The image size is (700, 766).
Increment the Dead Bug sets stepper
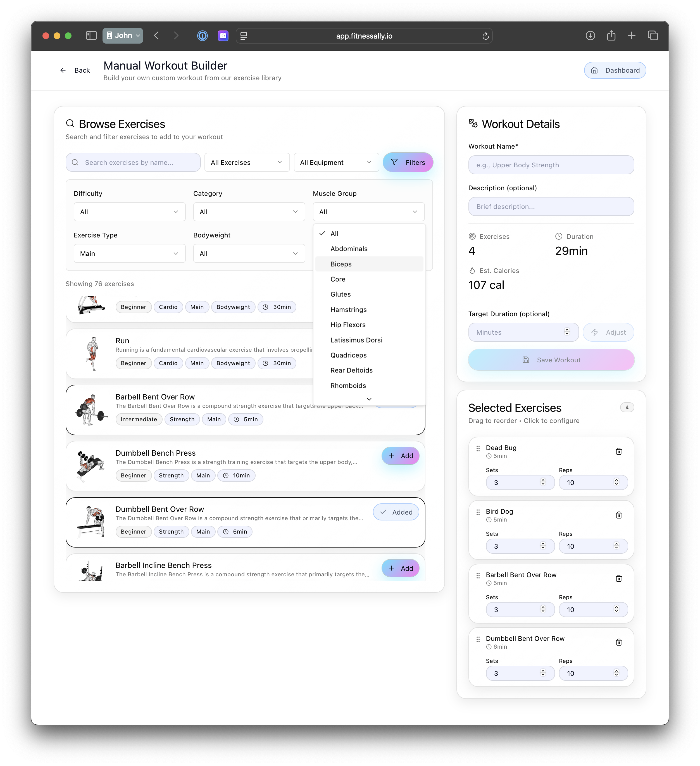click(x=543, y=480)
